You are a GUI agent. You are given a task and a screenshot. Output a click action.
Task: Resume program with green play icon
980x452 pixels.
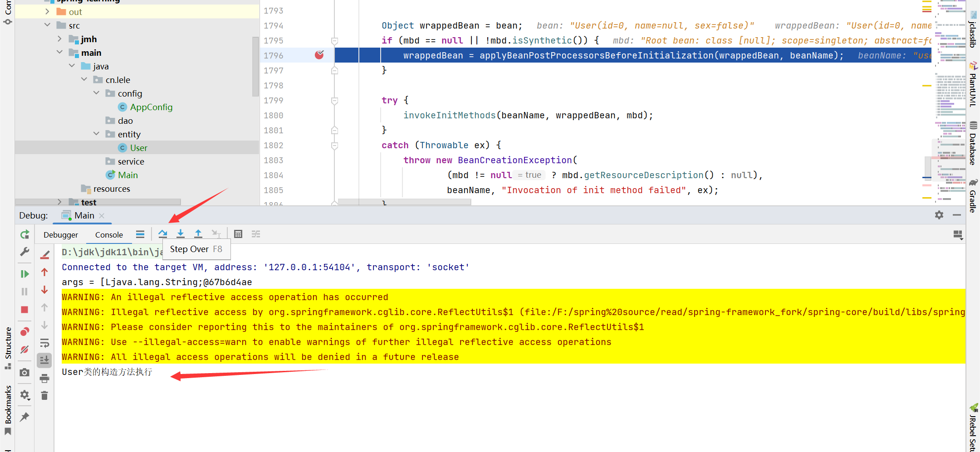[x=24, y=274]
